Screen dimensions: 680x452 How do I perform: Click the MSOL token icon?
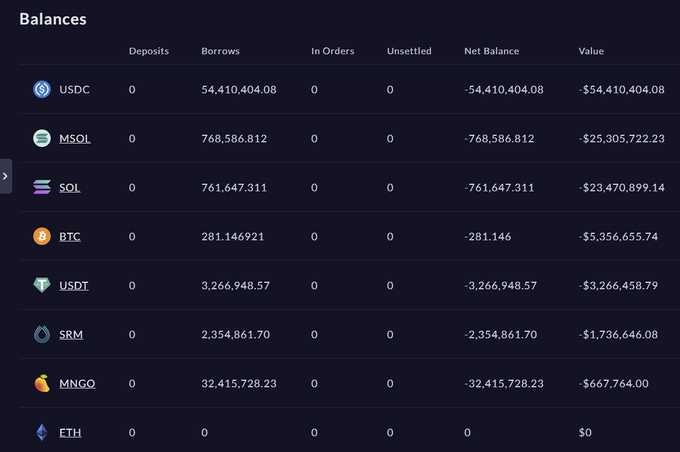click(x=42, y=138)
